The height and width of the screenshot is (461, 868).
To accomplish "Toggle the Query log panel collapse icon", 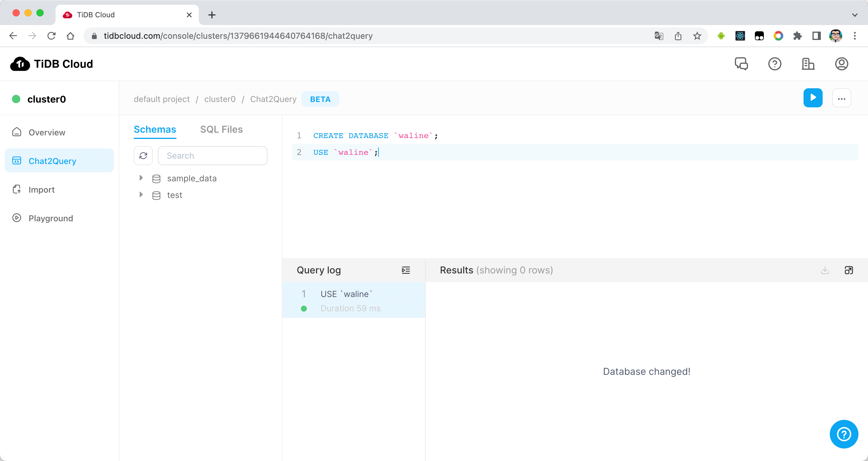I will click(406, 270).
